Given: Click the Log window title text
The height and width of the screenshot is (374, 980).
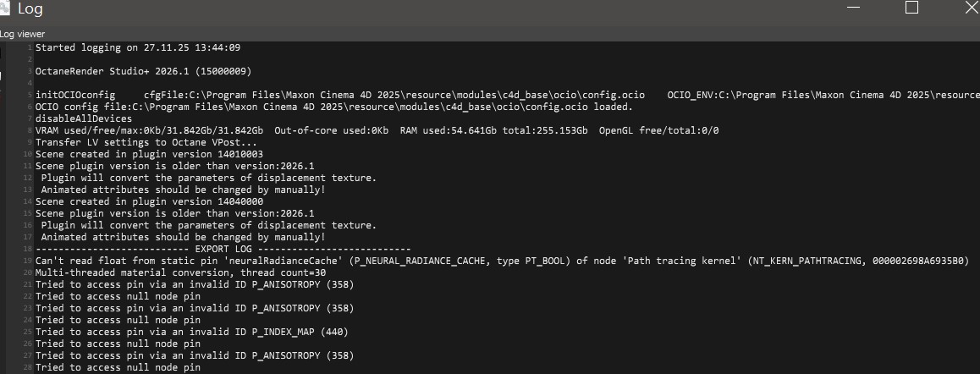Looking at the screenshot, I should coord(30,9).
